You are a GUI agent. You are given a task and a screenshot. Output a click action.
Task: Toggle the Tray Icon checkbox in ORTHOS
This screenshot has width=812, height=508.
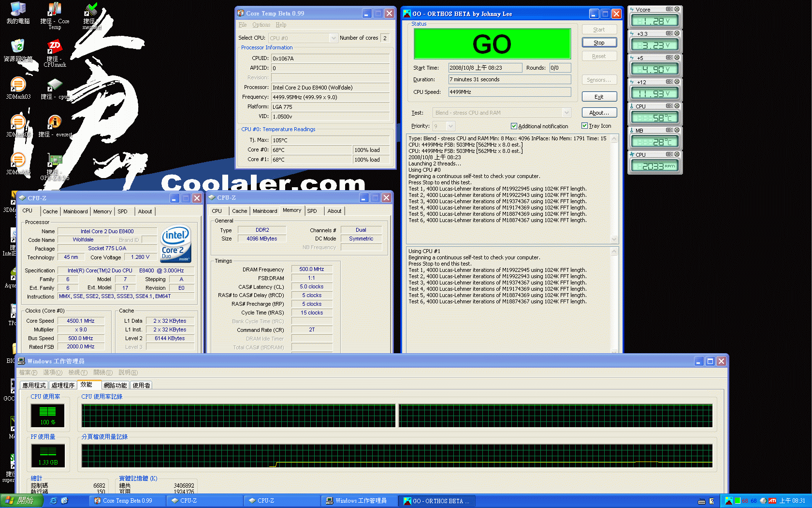(x=584, y=126)
